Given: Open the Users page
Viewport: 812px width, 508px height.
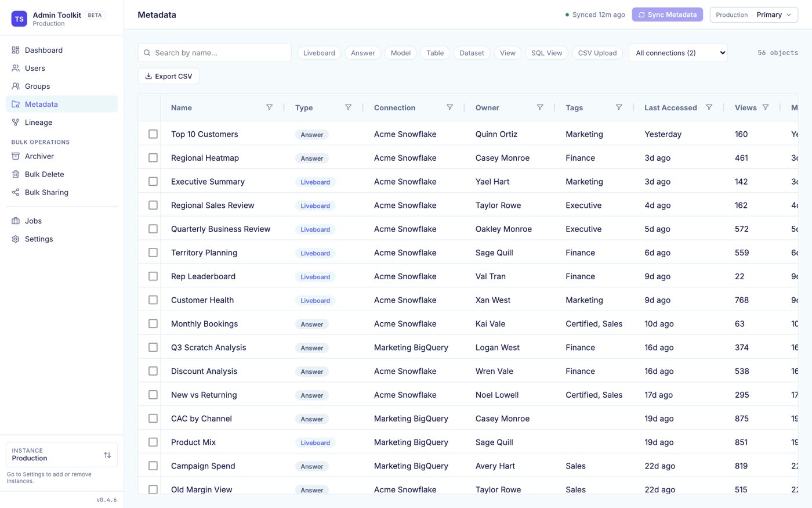Looking at the screenshot, I should pos(61,69).
